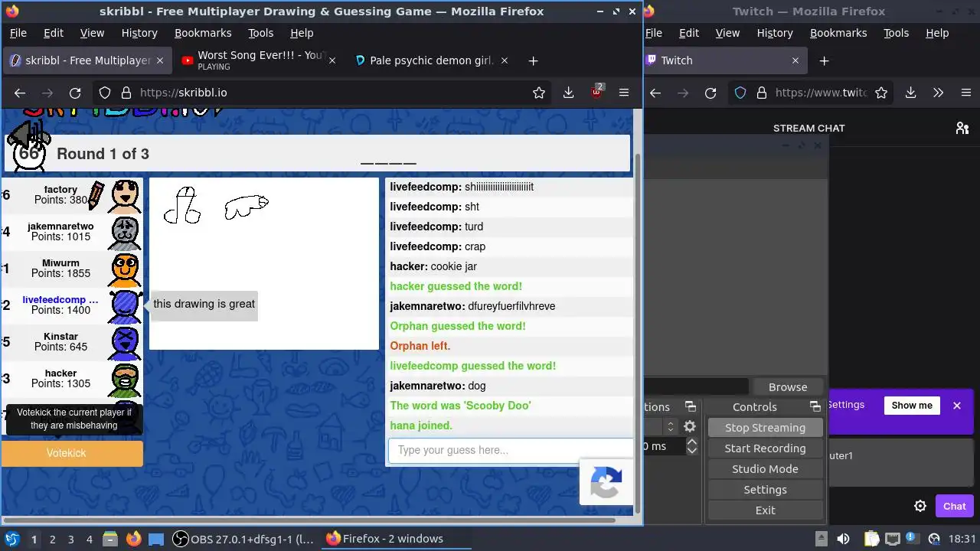Open new tab in Twitch Firefox window
This screenshot has width=980, height=551.
(824, 60)
